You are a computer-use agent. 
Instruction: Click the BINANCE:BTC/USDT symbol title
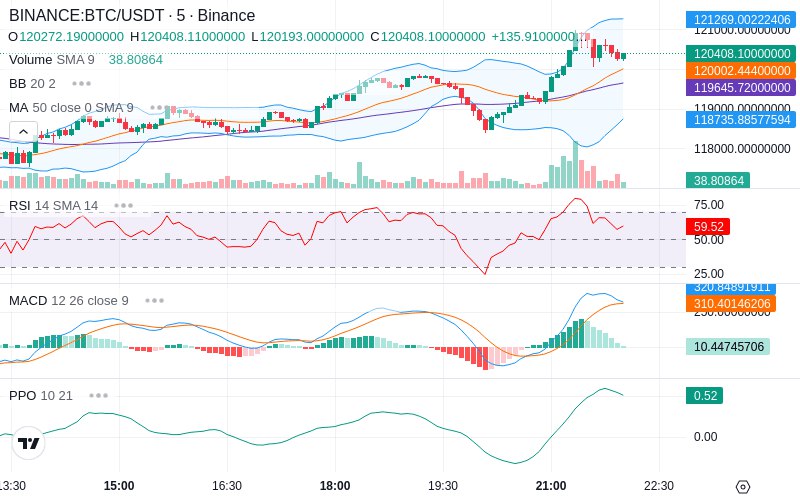(132, 15)
